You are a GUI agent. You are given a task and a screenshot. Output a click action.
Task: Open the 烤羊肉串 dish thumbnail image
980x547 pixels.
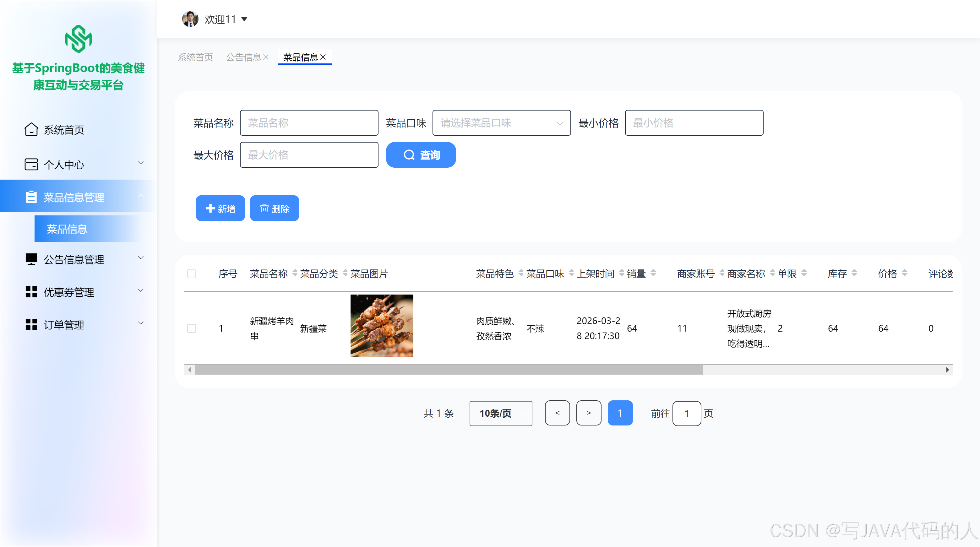pyautogui.click(x=382, y=326)
